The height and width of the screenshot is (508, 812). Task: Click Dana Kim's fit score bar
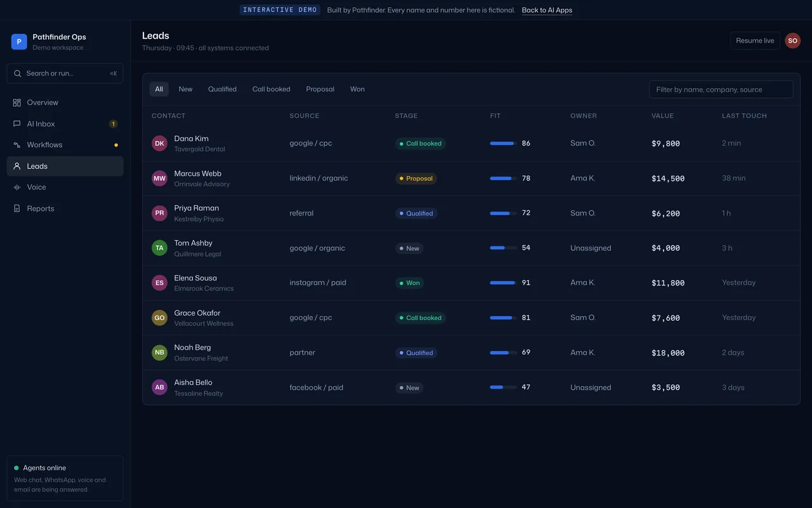point(503,144)
